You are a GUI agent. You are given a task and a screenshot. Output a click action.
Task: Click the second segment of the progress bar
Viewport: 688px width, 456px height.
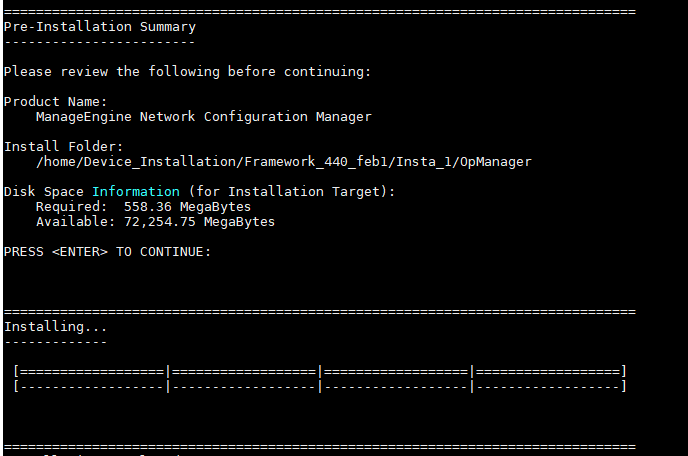point(244,372)
